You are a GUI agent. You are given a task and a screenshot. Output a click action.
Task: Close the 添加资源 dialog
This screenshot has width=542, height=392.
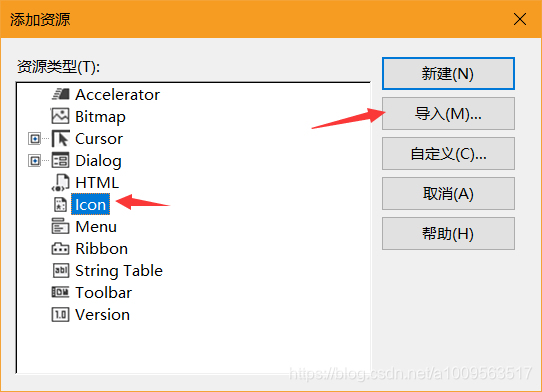[520, 19]
